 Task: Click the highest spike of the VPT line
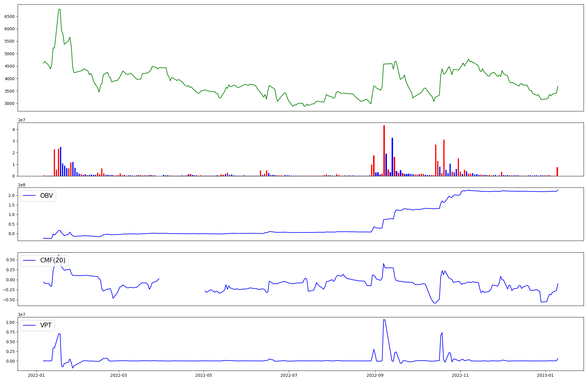click(384, 320)
